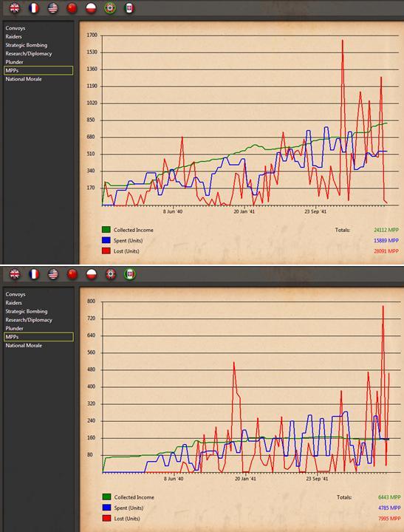
Task: Pick the Poland flag in the lower window
Action: click(x=92, y=274)
